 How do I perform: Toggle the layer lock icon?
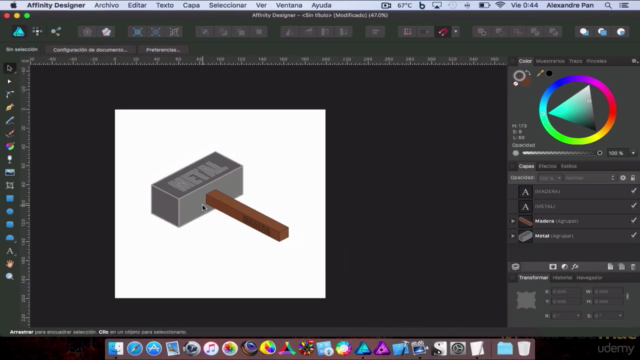tap(633, 178)
